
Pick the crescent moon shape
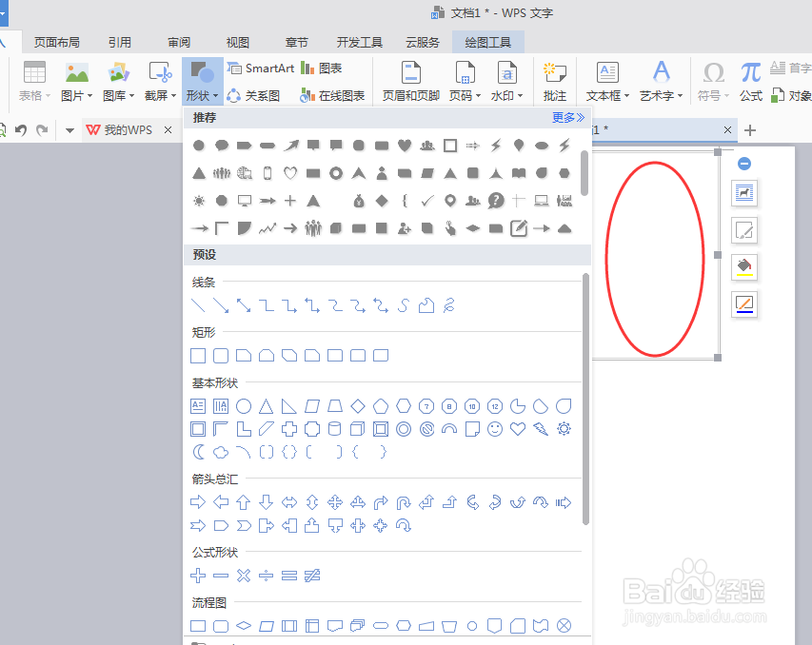pos(198,452)
